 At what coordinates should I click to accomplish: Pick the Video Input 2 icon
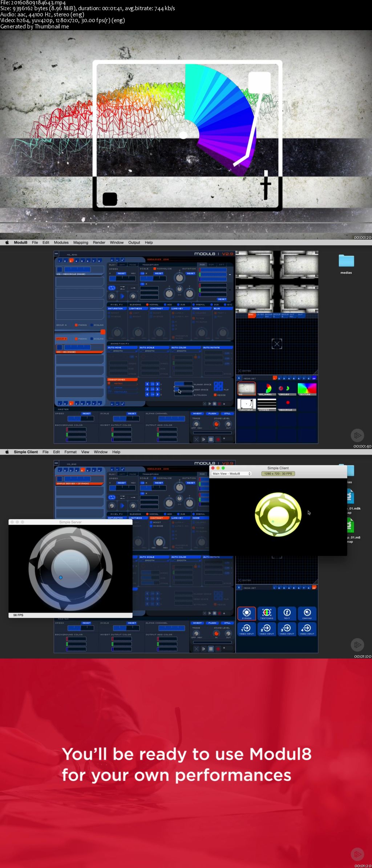click(267, 629)
